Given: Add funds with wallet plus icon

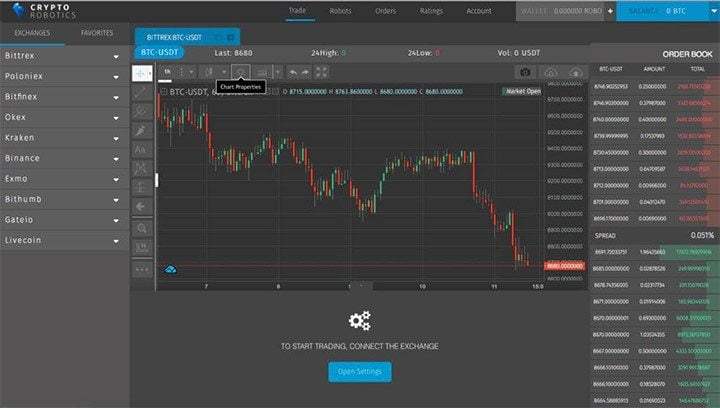Looking at the screenshot, I should coord(610,11).
